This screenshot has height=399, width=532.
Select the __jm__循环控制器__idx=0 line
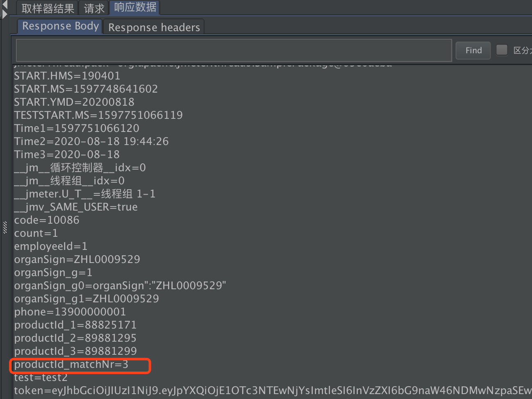tap(80, 168)
